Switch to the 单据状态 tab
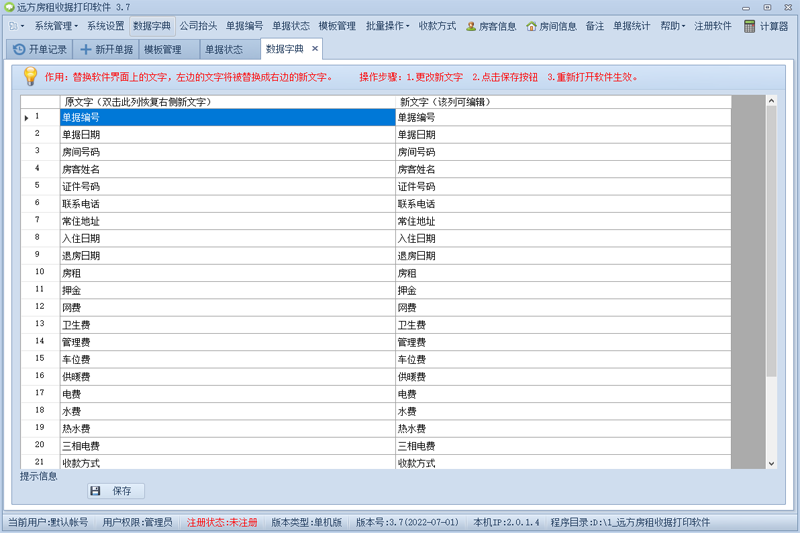This screenshot has height=533, width=800. [x=230, y=49]
